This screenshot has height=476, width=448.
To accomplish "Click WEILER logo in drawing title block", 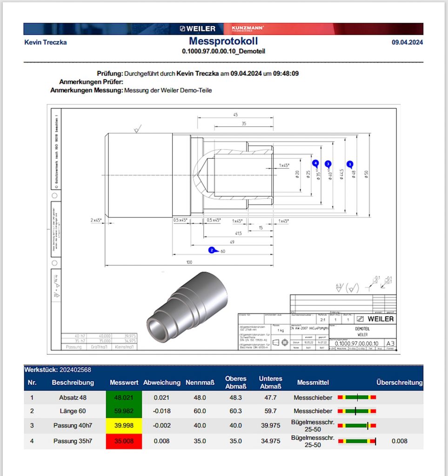I will pyautogui.click(x=375, y=319).
